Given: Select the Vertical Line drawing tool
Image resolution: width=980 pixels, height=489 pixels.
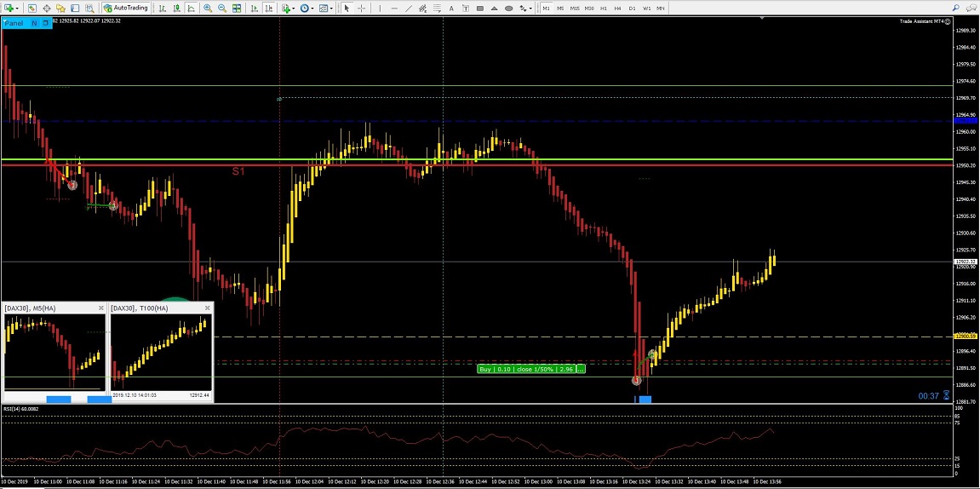Looking at the screenshot, I should [x=380, y=9].
